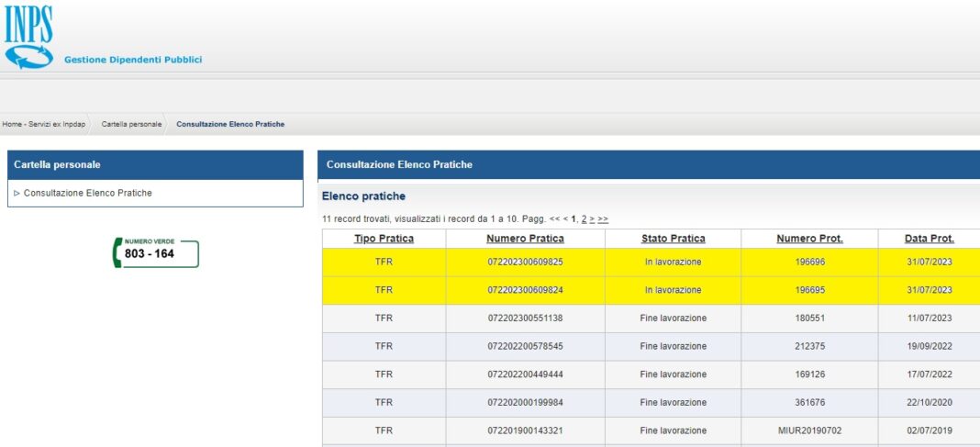Go to the Cartella personale breadcrumb
This screenshot has width=980, height=447.
click(x=131, y=125)
